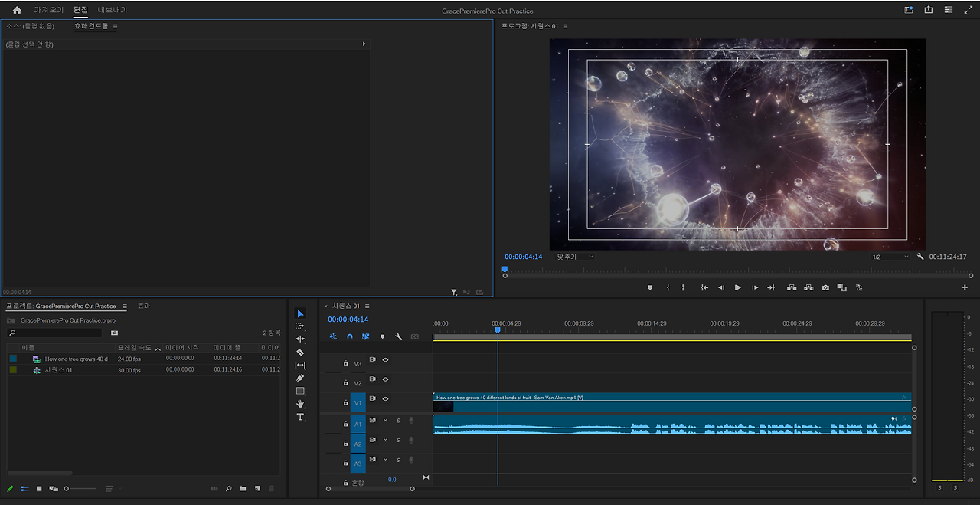
Task: Click the Export Frame camera icon
Action: (825, 287)
